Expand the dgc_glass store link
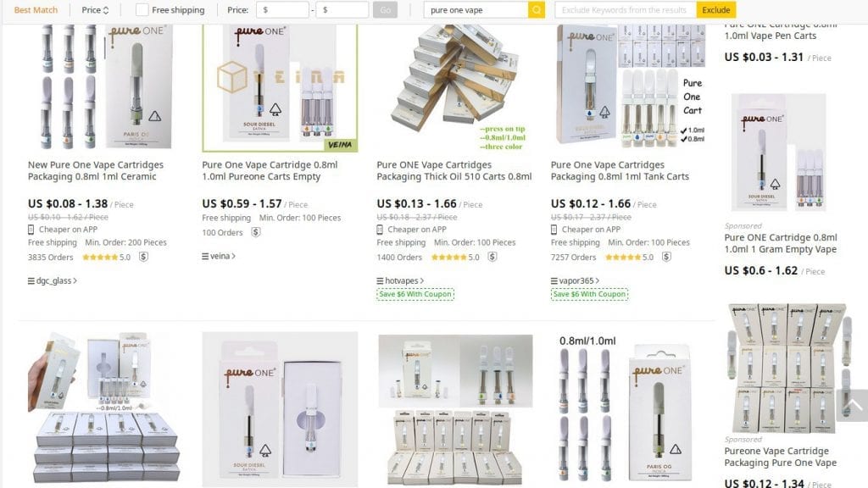Image resolution: width=868 pixels, height=488 pixels. [x=55, y=280]
